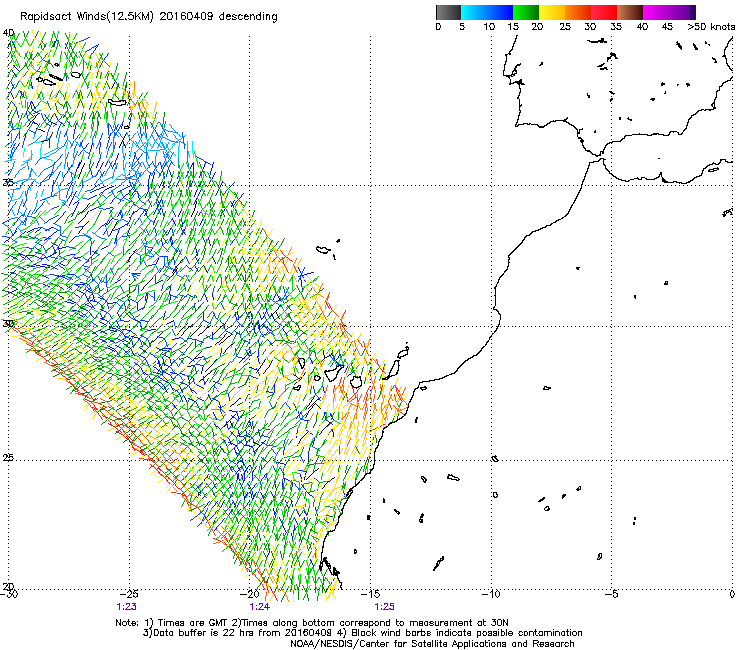Image resolution: width=740 pixels, height=650 pixels.
Task: Click the Madeira island outline on the map
Action: click(x=323, y=250)
